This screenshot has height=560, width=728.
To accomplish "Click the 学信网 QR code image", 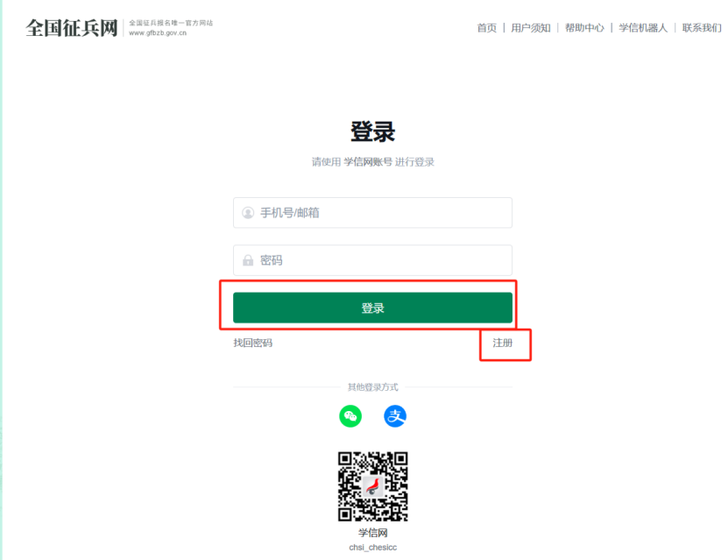I will 373,486.
